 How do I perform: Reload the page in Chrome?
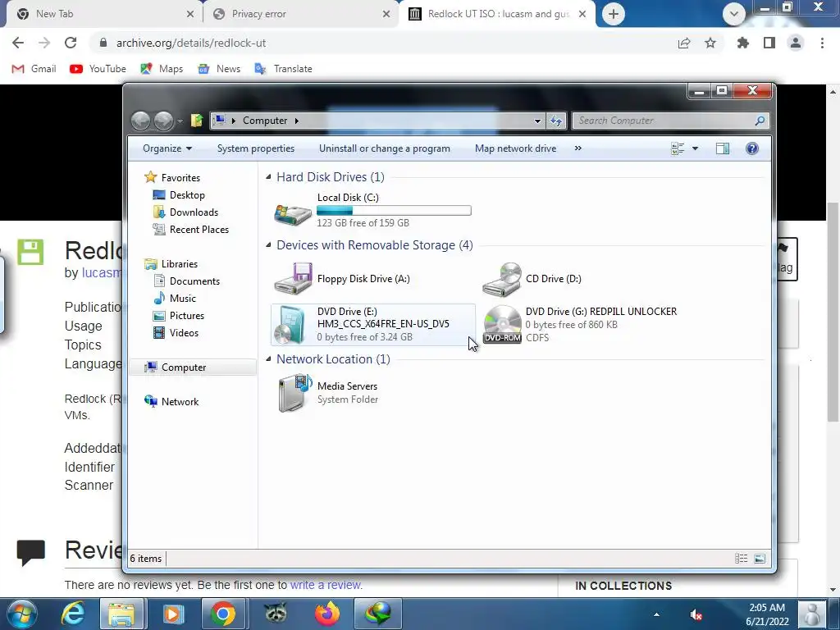pyautogui.click(x=71, y=43)
